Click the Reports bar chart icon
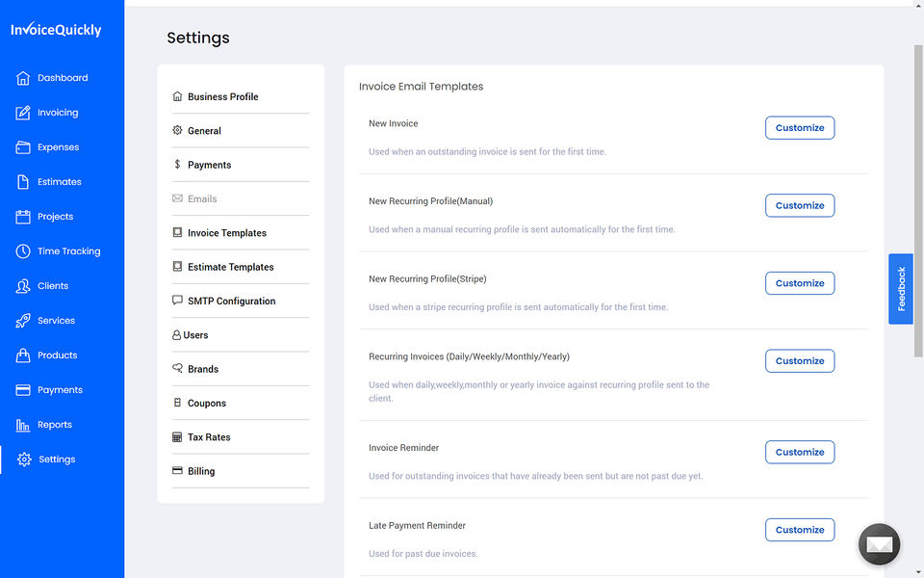 tap(22, 425)
